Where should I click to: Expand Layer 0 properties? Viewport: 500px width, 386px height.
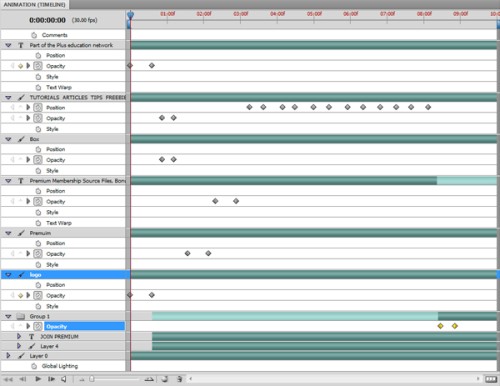[x=8, y=356]
